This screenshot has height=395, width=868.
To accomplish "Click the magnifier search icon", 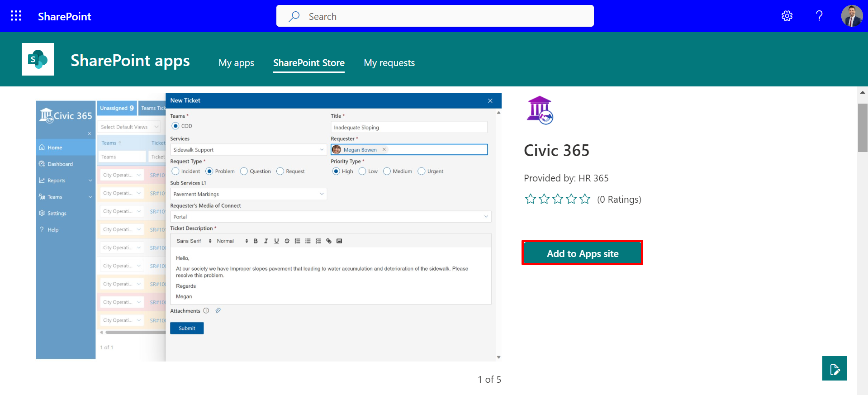I will click(x=294, y=16).
